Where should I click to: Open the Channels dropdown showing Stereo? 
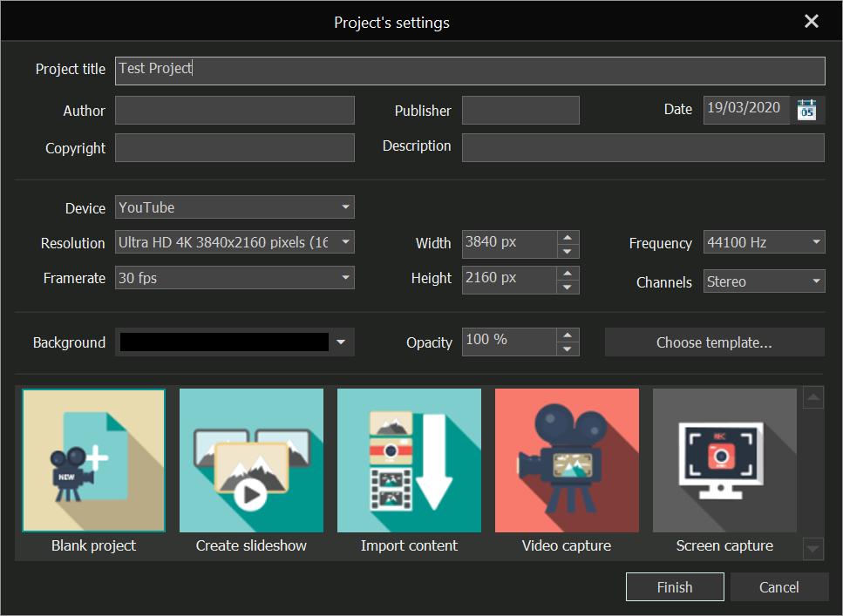tap(764, 281)
